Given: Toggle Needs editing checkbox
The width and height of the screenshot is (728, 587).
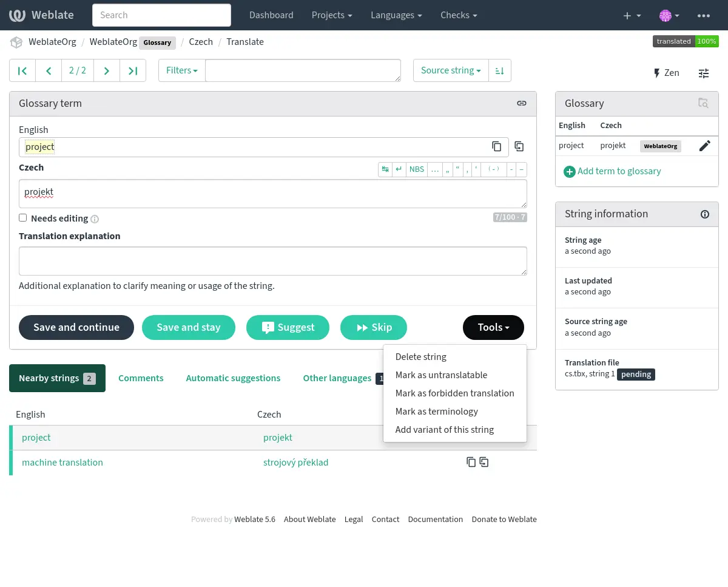Looking at the screenshot, I should point(23,217).
